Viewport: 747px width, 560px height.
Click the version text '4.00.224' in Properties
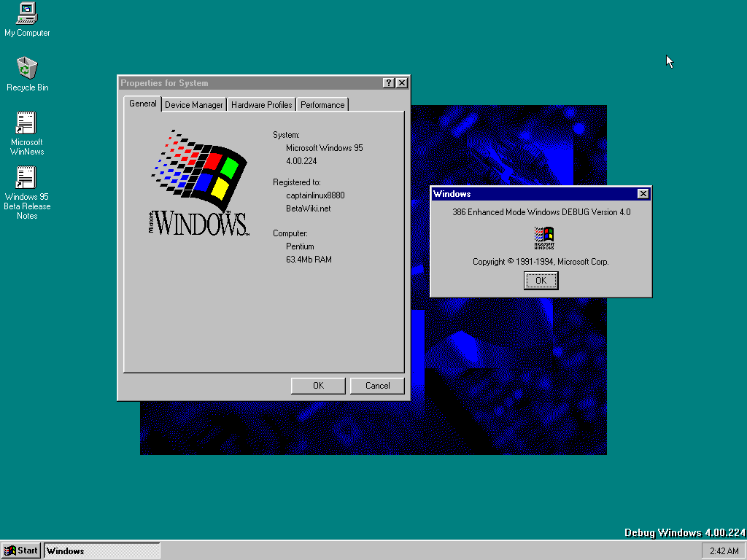coord(301,161)
